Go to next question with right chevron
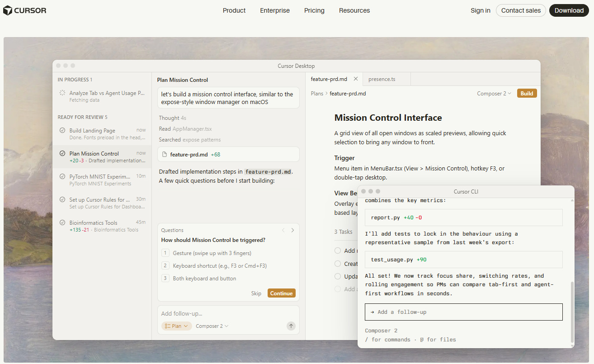The height and width of the screenshot is (364, 594). click(292, 230)
